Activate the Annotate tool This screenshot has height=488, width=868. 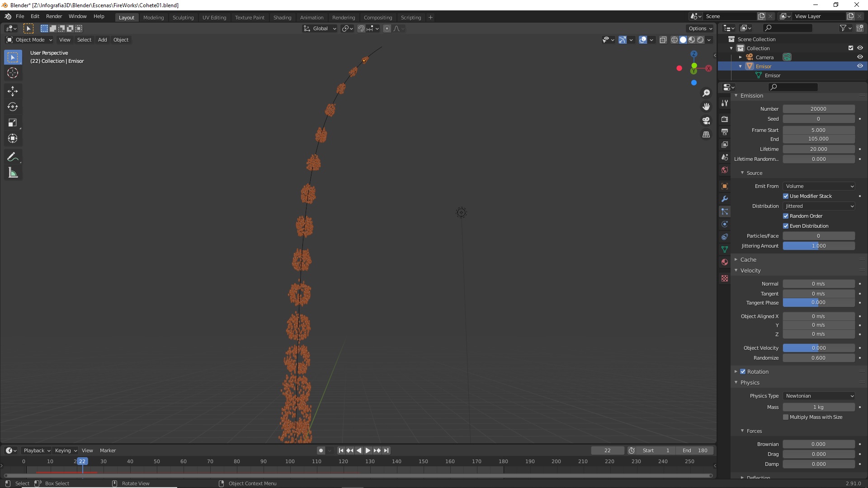[x=13, y=157]
